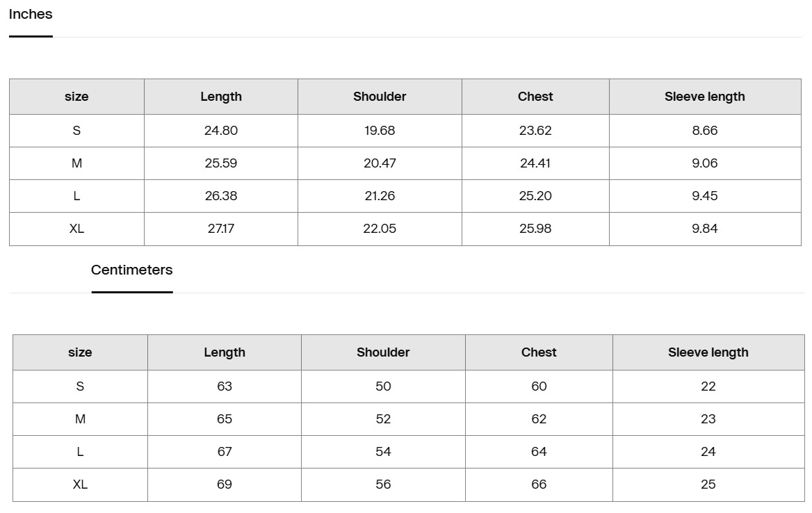Select the 24.80 length cell

click(x=221, y=131)
